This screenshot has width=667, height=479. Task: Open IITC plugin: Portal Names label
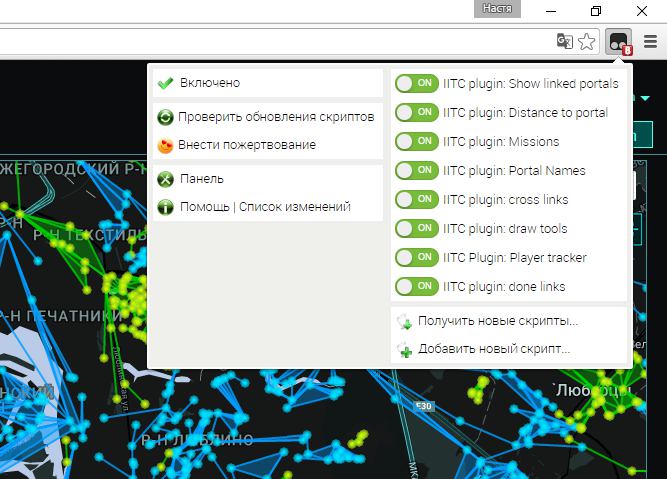tap(514, 171)
